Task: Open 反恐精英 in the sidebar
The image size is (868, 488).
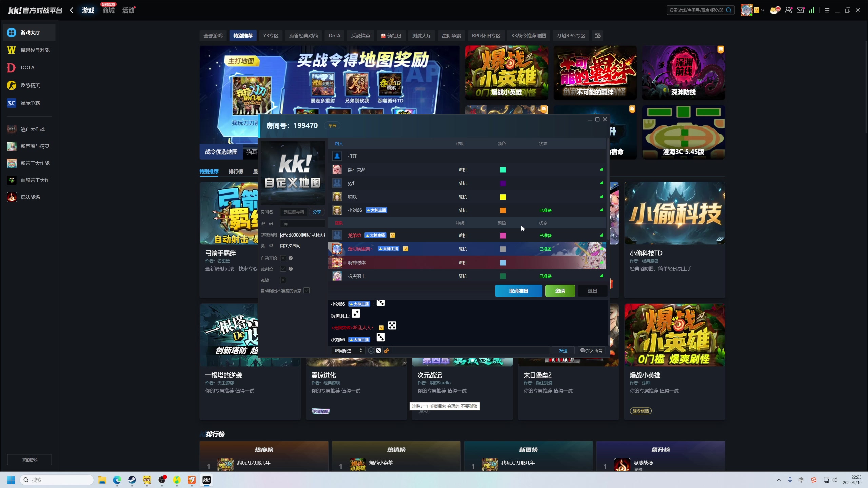Action: tap(29, 85)
